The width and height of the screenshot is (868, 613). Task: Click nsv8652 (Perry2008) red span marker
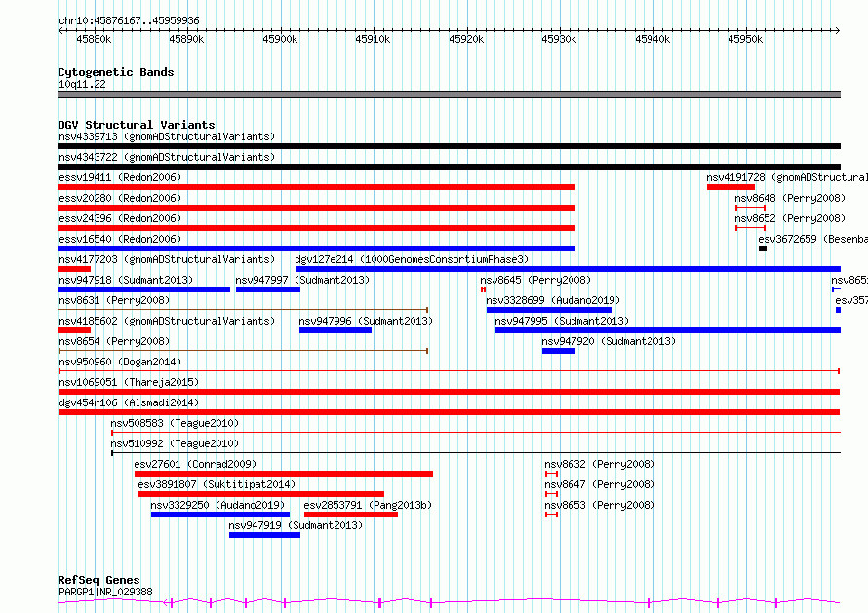[x=751, y=228]
